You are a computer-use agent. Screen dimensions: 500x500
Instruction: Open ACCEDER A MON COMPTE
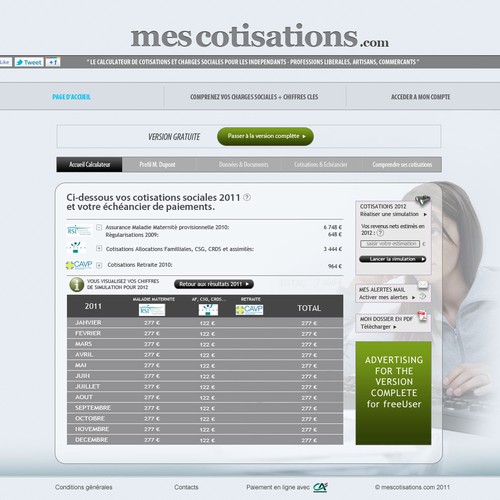click(x=420, y=97)
